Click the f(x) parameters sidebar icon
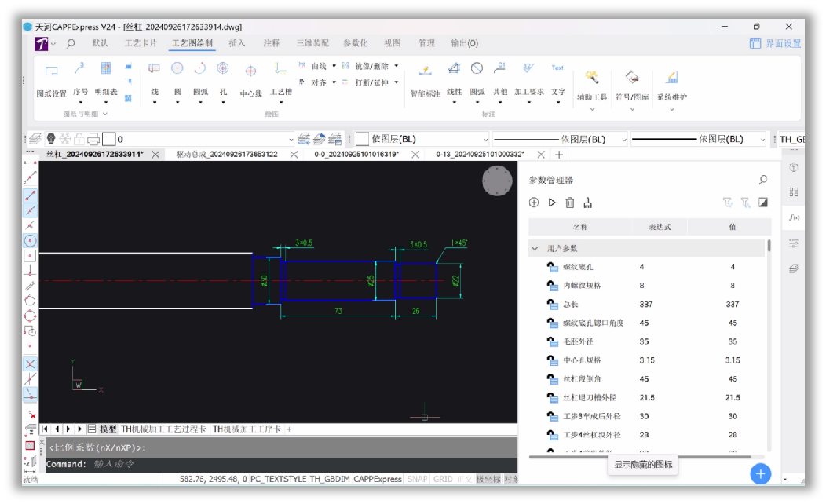 tap(794, 217)
